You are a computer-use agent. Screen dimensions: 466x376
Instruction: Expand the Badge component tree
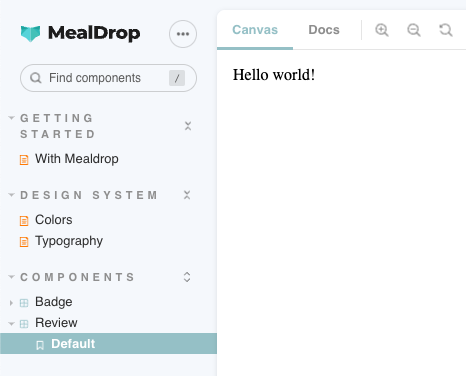coord(11,303)
